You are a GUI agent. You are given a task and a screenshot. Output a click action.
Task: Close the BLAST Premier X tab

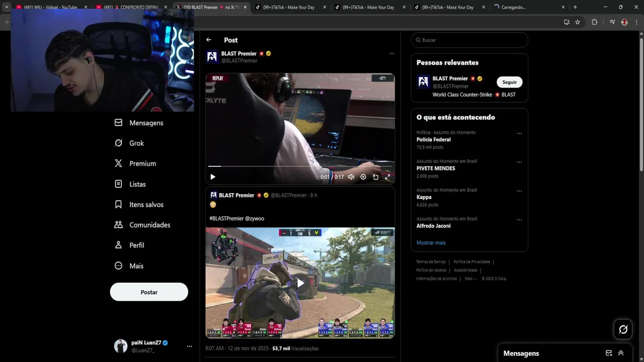[x=246, y=7]
